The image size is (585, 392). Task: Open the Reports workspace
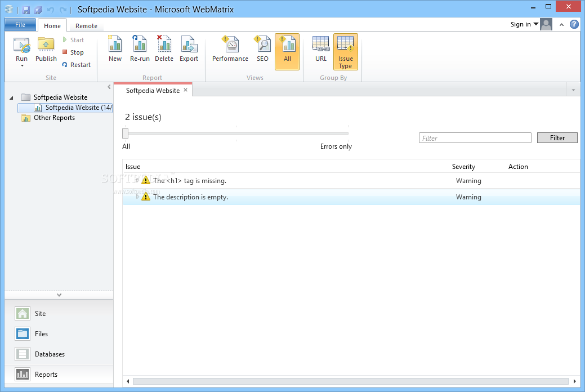click(59, 374)
